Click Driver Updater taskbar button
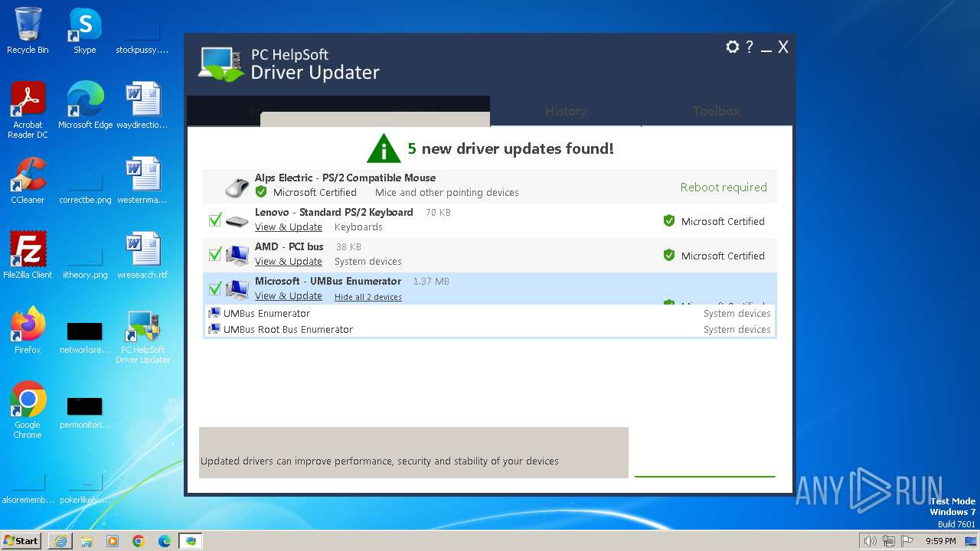This screenshot has height=551, width=980. tap(191, 540)
